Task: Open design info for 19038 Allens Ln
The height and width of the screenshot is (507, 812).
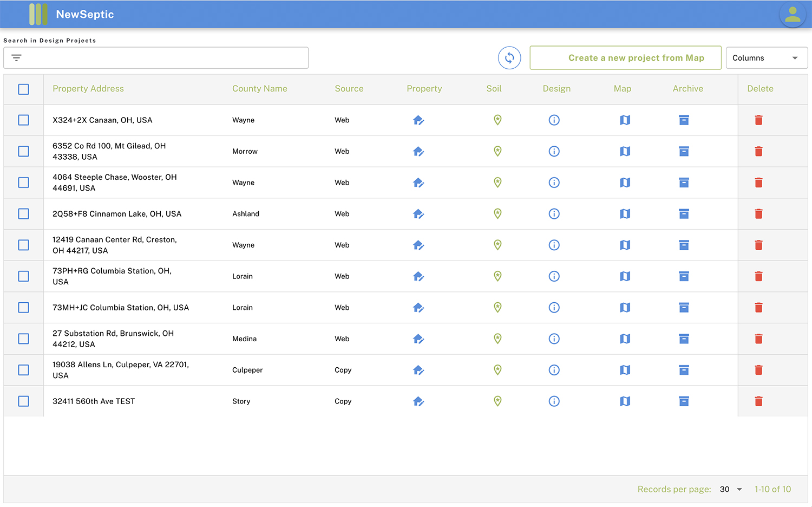Action: coord(554,370)
